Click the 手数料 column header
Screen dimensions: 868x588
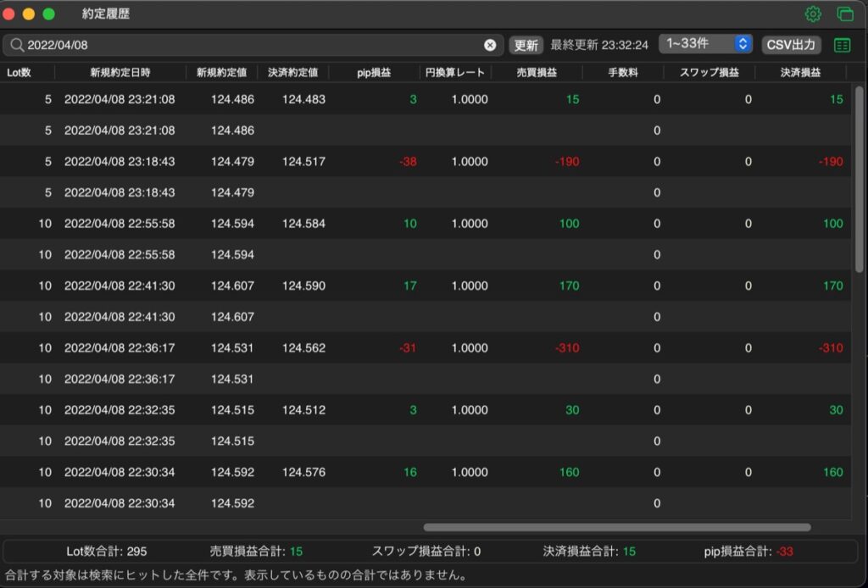click(623, 73)
